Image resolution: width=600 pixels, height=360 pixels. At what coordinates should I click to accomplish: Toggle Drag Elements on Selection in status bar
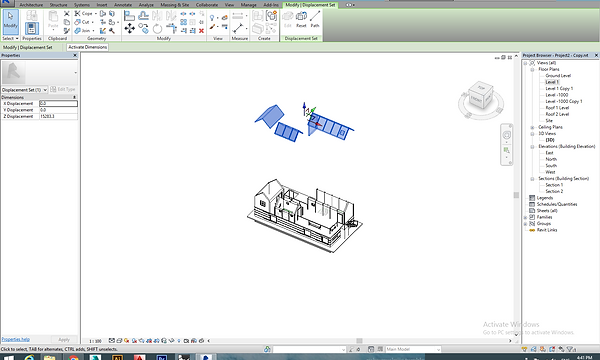[561, 349]
